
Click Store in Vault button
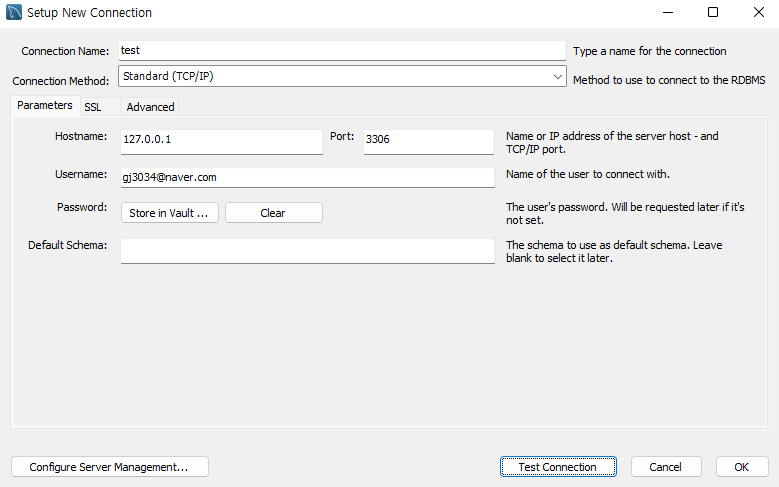(170, 213)
